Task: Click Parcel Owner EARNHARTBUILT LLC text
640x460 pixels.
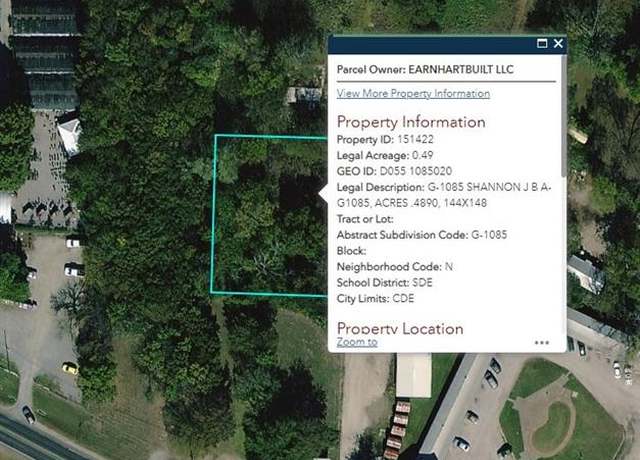Action: pyautogui.click(x=425, y=69)
